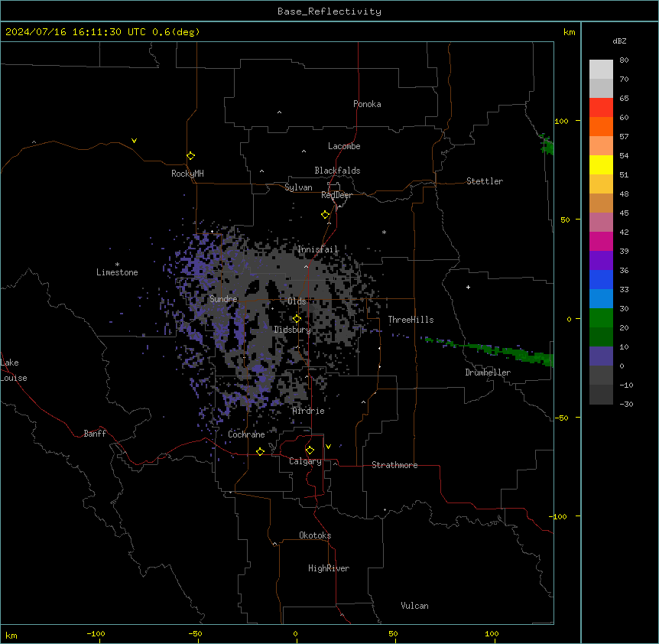Click the Strathmore city label
This screenshot has width=659, height=644.
tap(394, 465)
